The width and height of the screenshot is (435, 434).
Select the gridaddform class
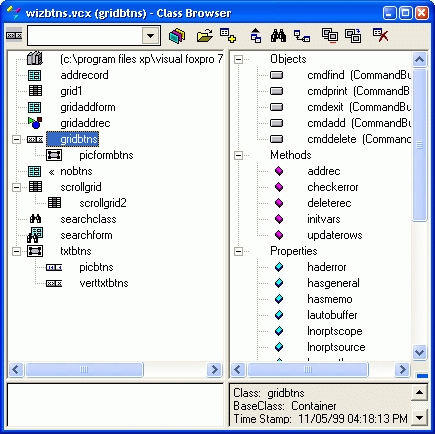click(x=88, y=107)
